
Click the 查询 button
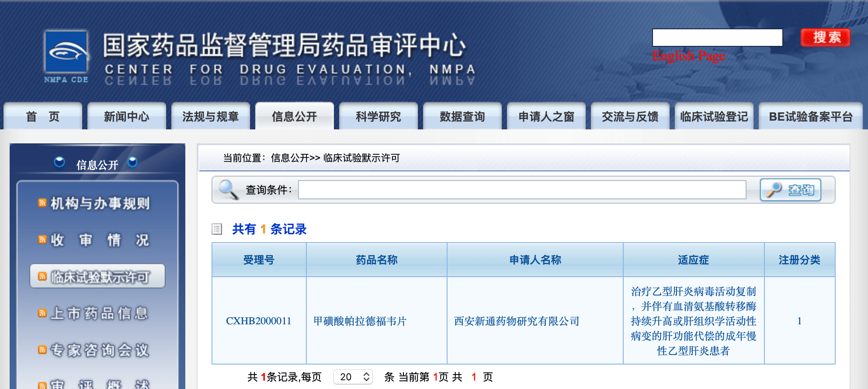[791, 190]
